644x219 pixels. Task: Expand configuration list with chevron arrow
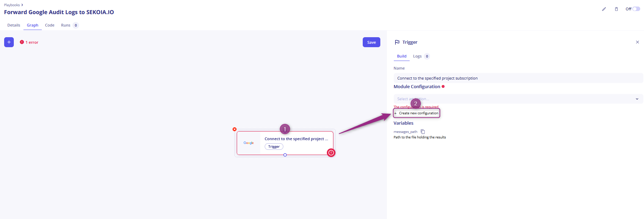(x=637, y=99)
